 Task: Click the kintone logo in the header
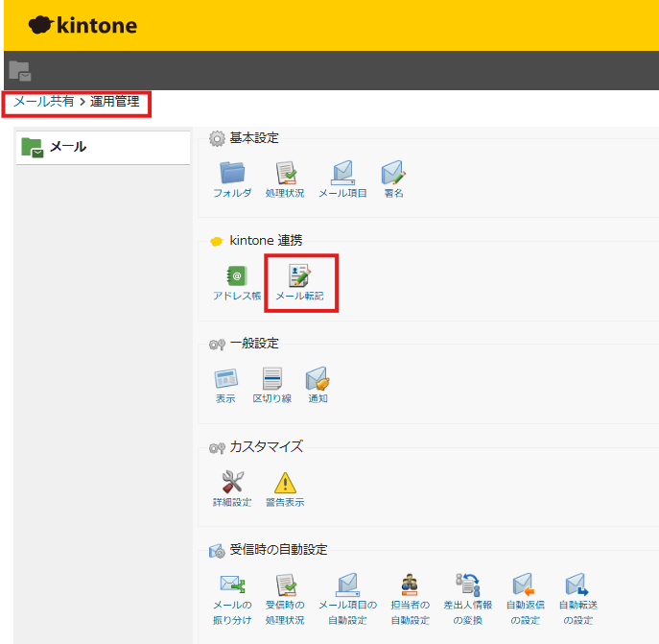[x=82, y=25]
